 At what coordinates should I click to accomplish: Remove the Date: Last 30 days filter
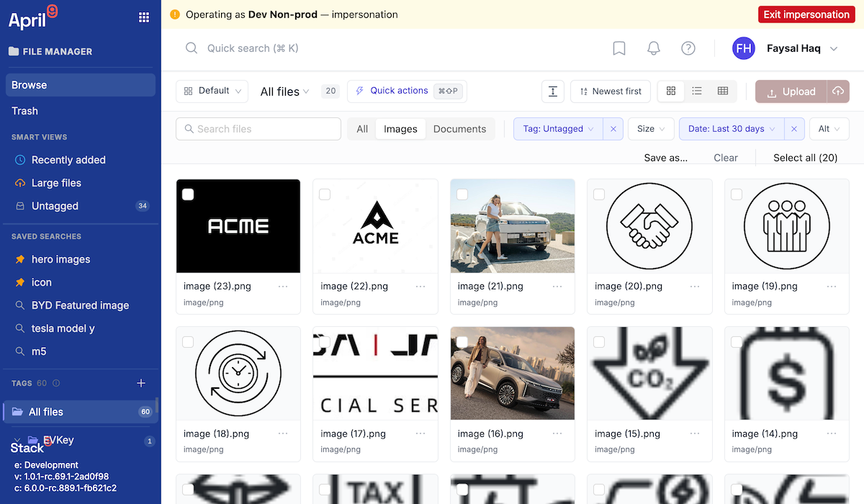point(794,129)
